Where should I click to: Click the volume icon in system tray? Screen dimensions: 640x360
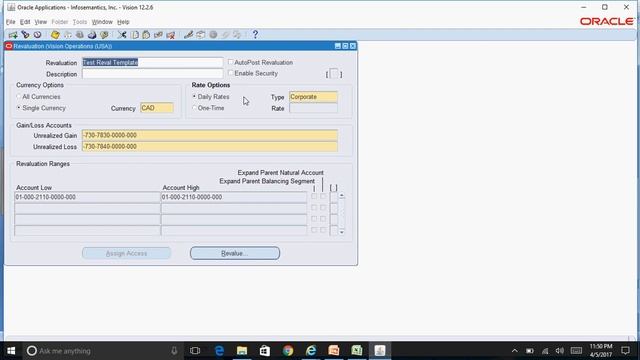pyautogui.click(x=560, y=351)
